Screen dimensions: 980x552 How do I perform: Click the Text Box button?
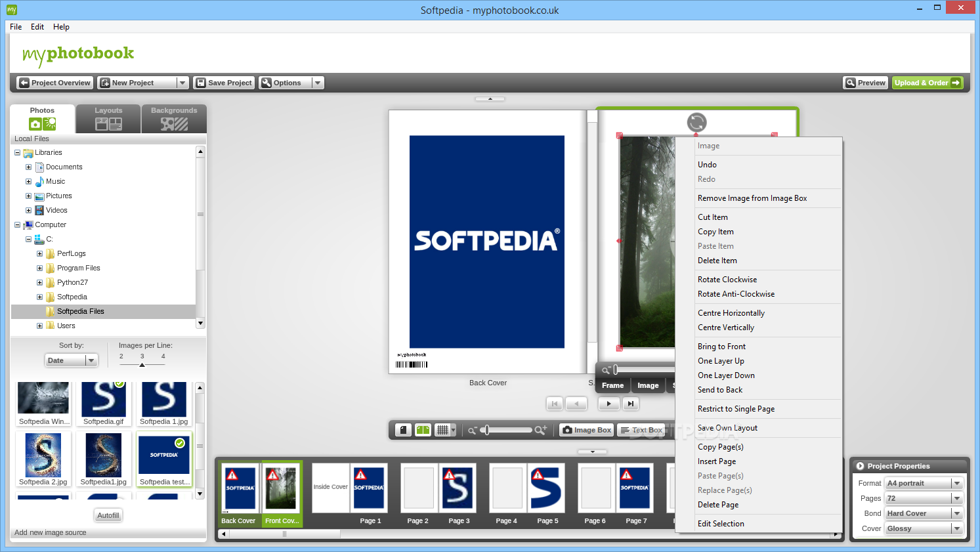pyautogui.click(x=641, y=430)
